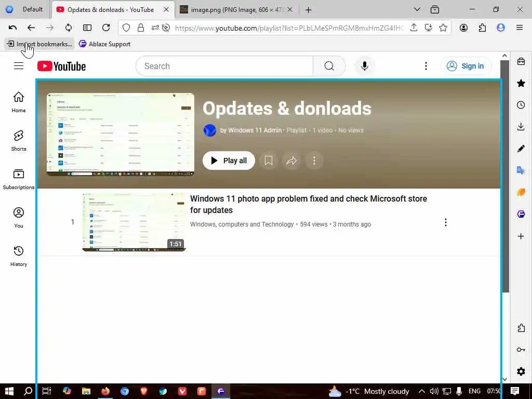The image size is (532, 399).
Task: Click the YouTube logo
Action: [x=61, y=66]
